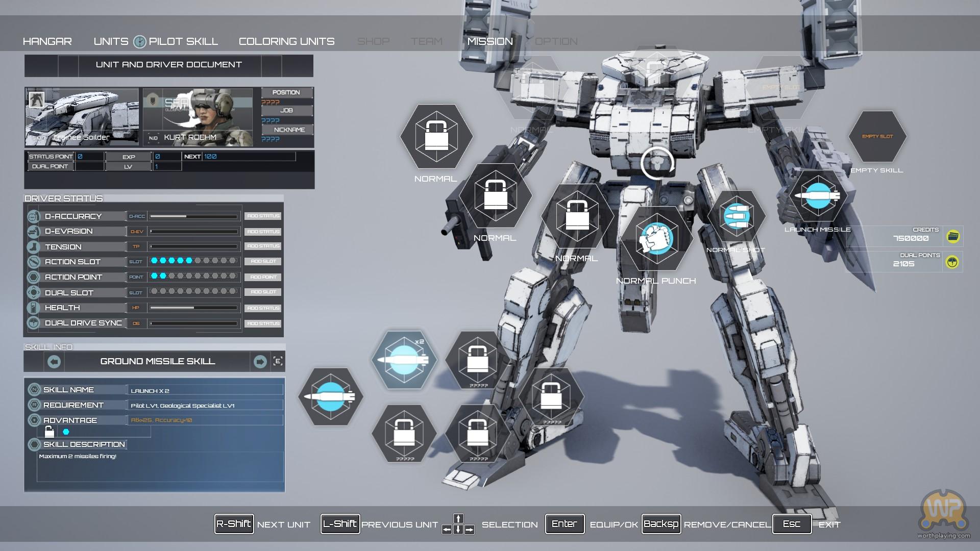Viewport: 980px width, 551px height.
Task: Click the rotate unit circular arrow icon
Action: [x=657, y=163]
